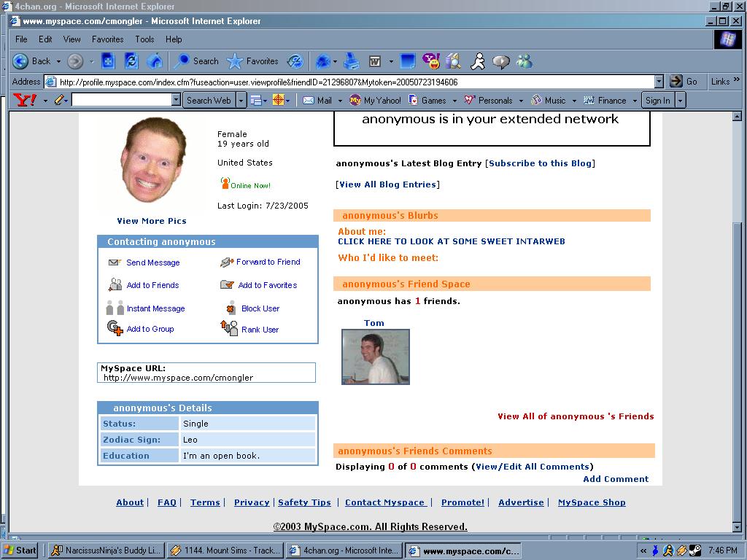Open the Favorites menu
The width and height of the screenshot is (747, 560).
(x=108, y=39)
